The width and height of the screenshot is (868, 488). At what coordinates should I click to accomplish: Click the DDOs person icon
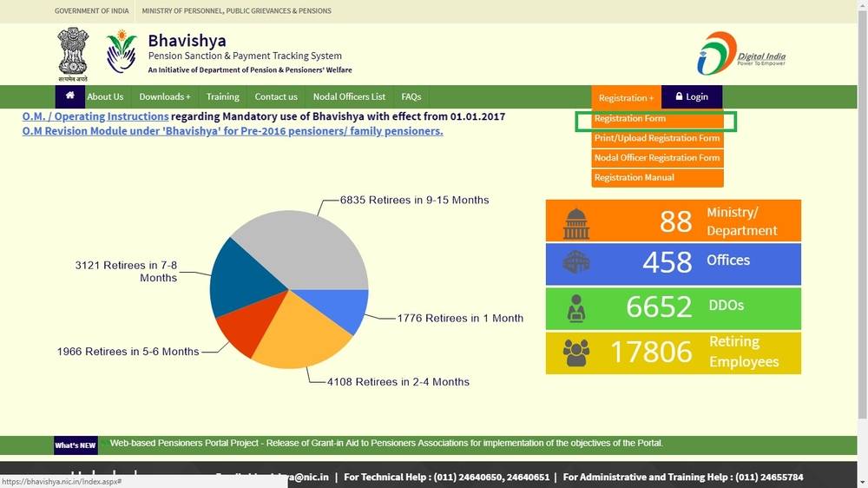[x=575, y=308]
